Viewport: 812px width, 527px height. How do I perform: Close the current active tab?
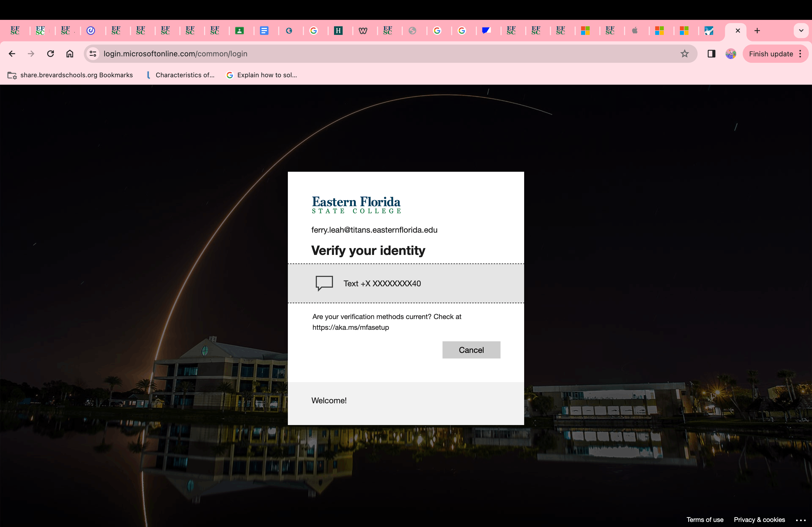pos(738,31)
